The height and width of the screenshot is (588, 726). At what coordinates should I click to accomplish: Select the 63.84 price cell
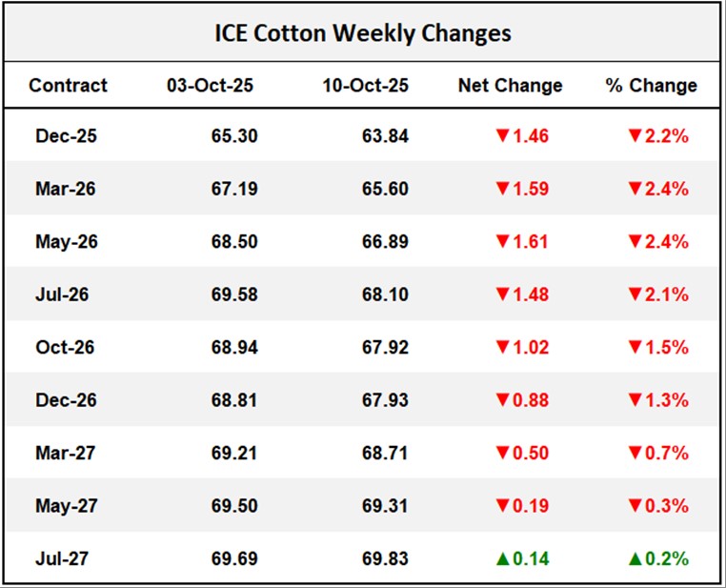pyautogui.click(x=385, y=136)
